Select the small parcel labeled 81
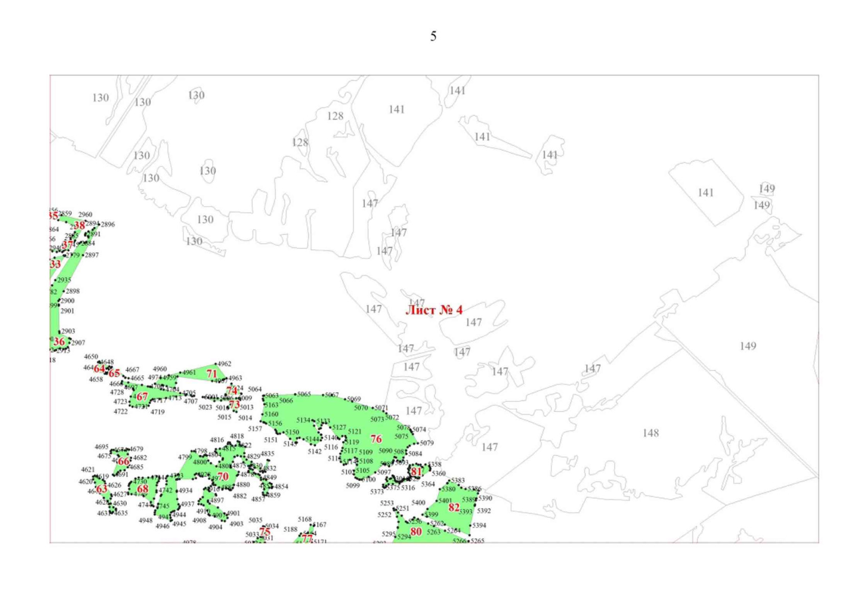Viewport: 868px width, 613px height. (x=416, y=471)
